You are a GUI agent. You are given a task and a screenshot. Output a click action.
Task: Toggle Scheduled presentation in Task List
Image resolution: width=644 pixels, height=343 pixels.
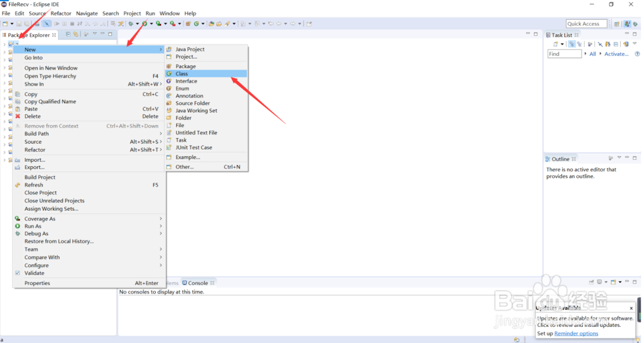pyautogui.click(x=580, y=44)
